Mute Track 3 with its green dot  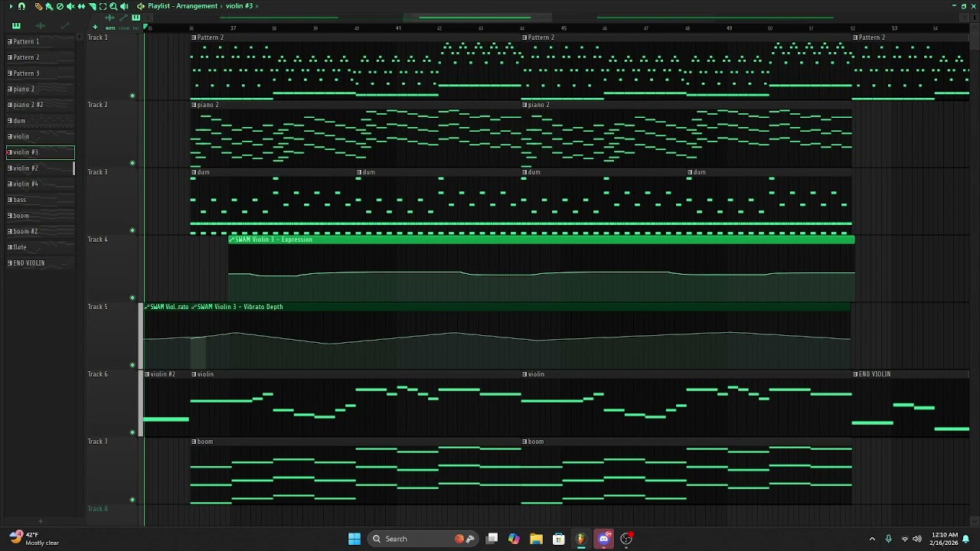(132, 230)
